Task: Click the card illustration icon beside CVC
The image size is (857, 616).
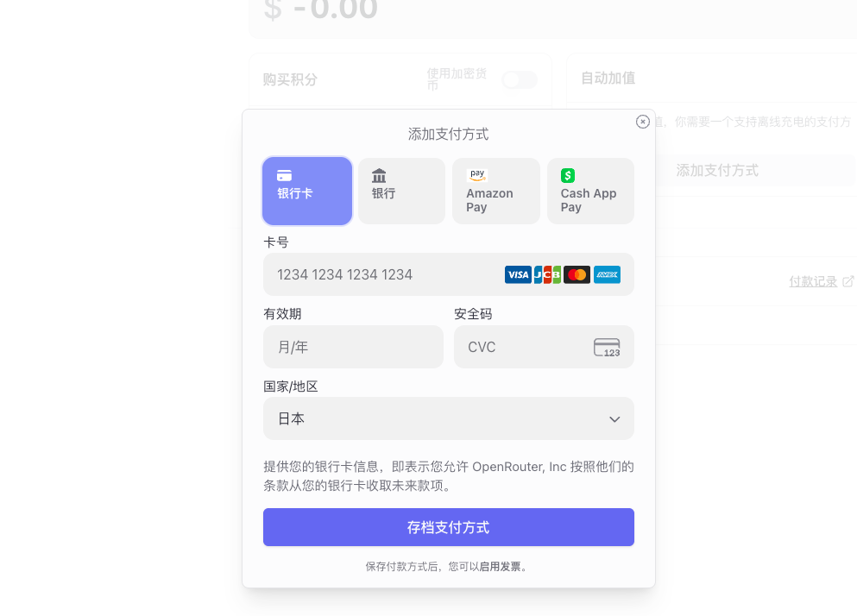Action: point(607,346)
